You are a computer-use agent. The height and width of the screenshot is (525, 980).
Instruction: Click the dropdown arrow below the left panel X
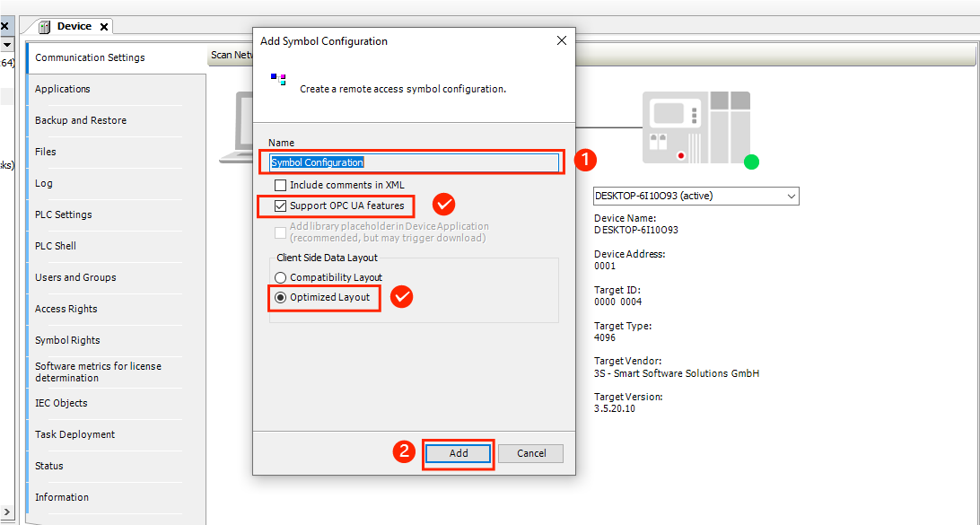coord(6,43)
